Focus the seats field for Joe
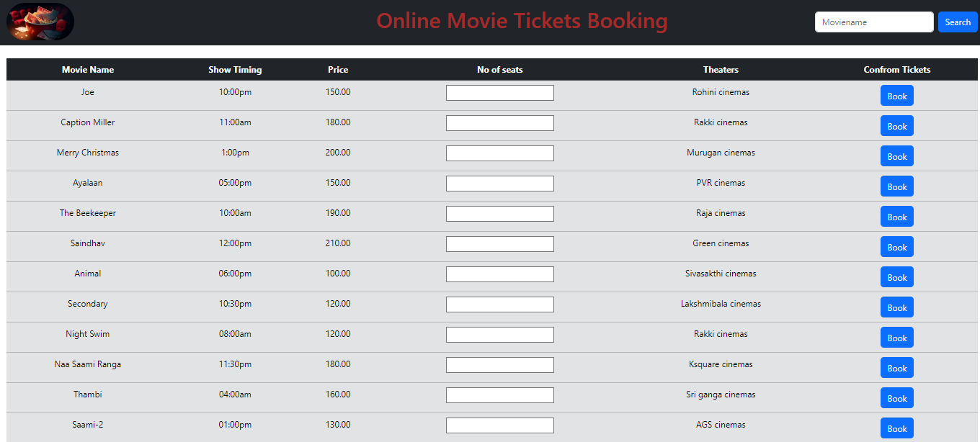980x442 pixels. 499,93
